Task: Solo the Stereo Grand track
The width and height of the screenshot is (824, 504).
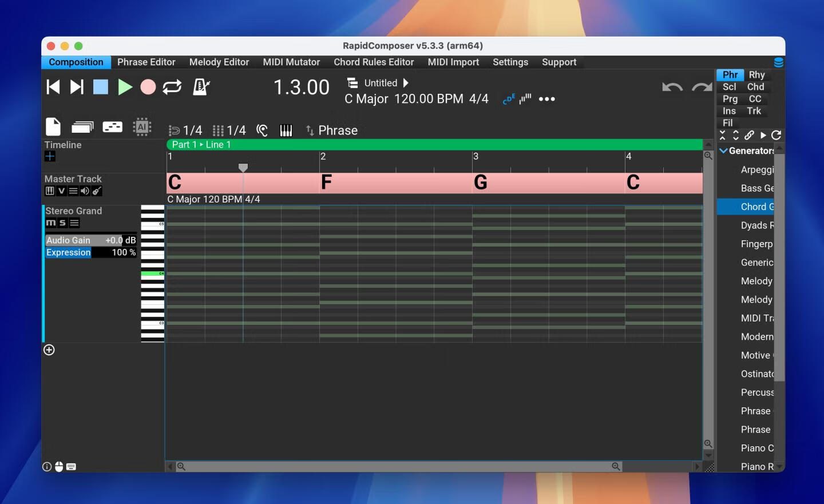Action: 62,223
